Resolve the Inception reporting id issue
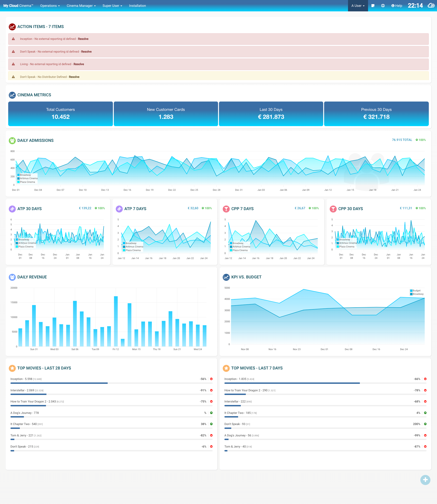 [83, 39]
